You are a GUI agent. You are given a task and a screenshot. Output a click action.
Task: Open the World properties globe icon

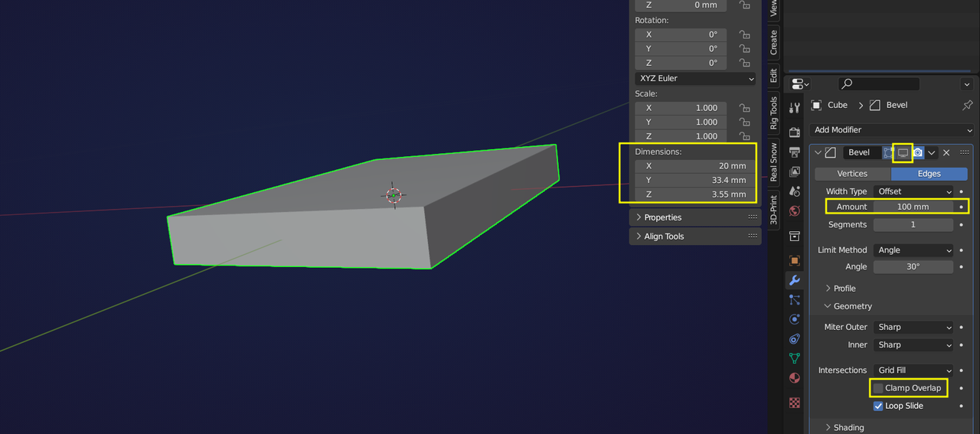tap(795, 210)
